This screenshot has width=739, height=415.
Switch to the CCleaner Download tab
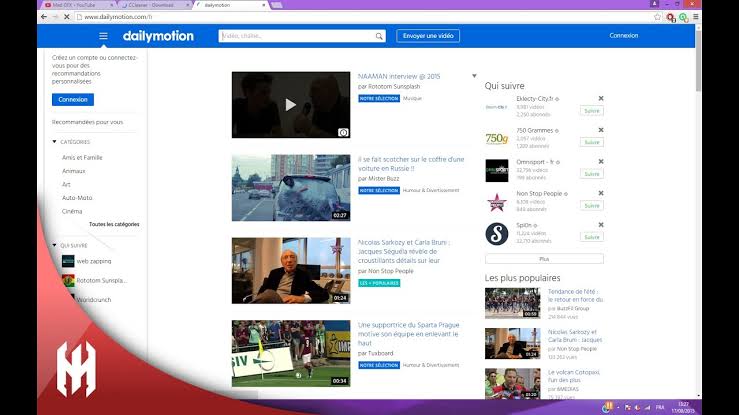[151, 5]
